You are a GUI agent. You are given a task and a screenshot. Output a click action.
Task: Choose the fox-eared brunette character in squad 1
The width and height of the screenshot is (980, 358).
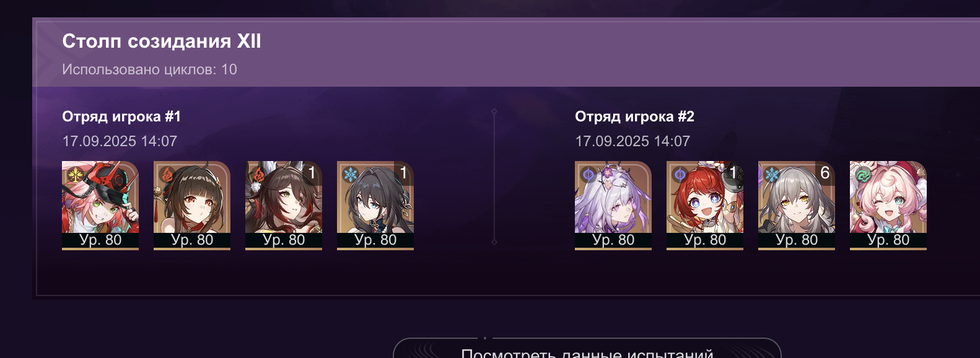point(284,206)
